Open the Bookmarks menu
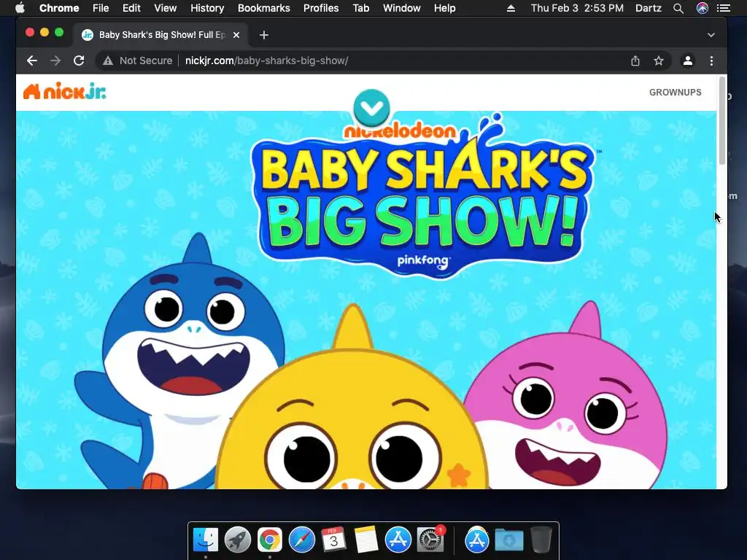The width and height of the screenshot is (747, 560). click(x=264, y=8)
